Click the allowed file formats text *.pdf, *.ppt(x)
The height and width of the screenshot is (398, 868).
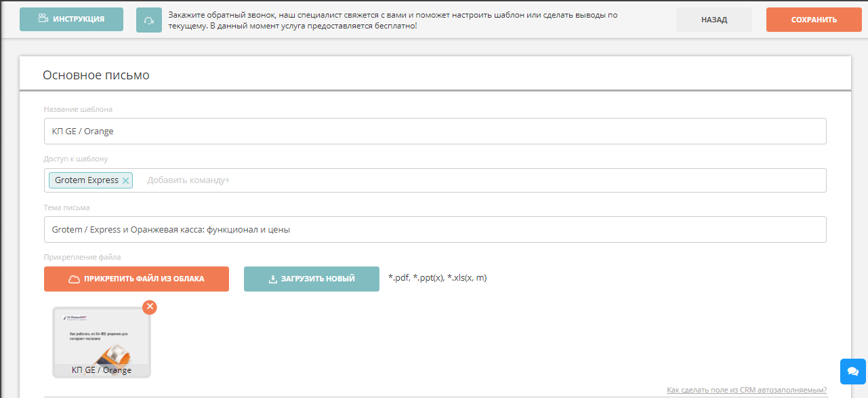pos(438,278)
